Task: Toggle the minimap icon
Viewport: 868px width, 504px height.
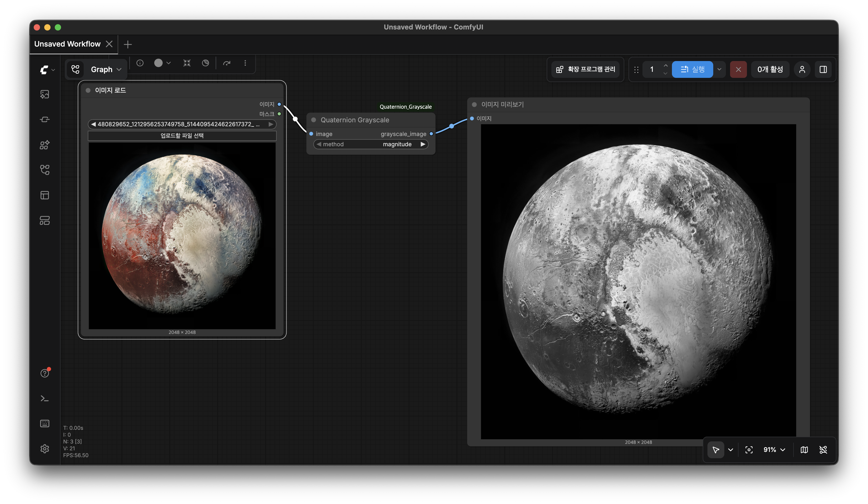Action: coord(804,450)
